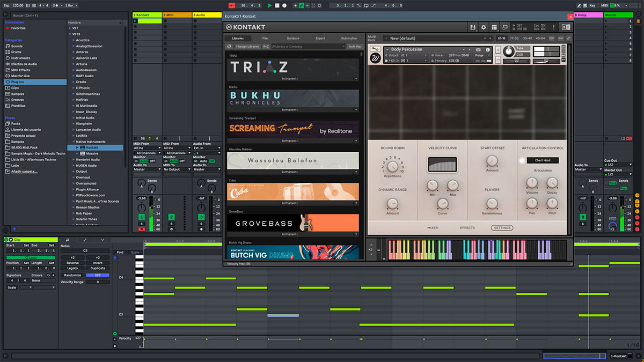Click the Manage Libraries button
Viewport: 644px width, 362px height.
point(248,47)
